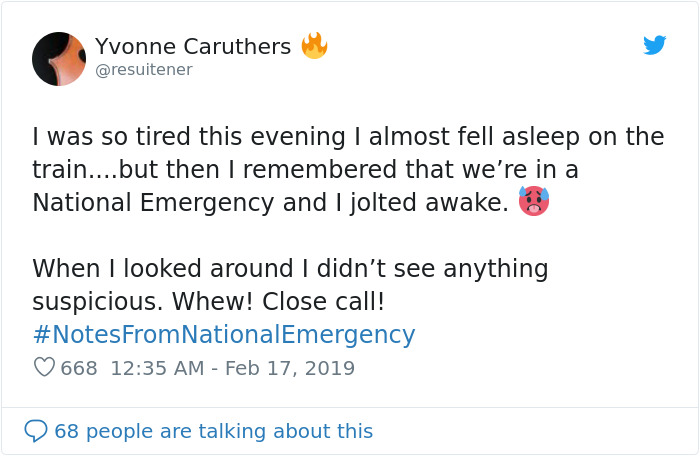
Task: Click the Feb 17, 2019 date text
Action: click(290, 368)
